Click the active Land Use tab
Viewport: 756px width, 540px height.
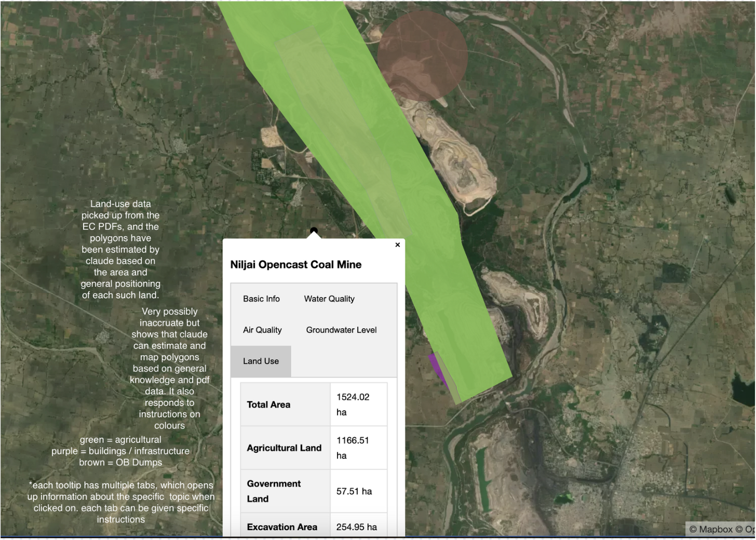pyautogui.click(x=261, y=361)
